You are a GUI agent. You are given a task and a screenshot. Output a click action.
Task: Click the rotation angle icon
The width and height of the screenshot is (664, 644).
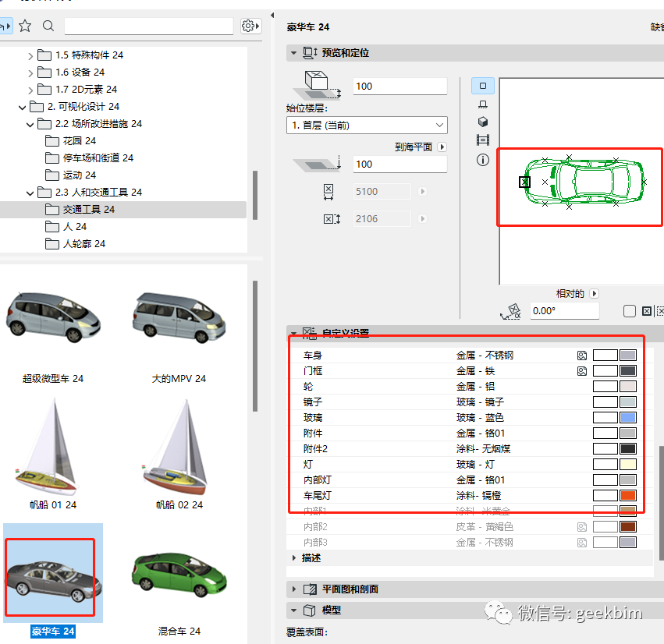coord(511,312)
